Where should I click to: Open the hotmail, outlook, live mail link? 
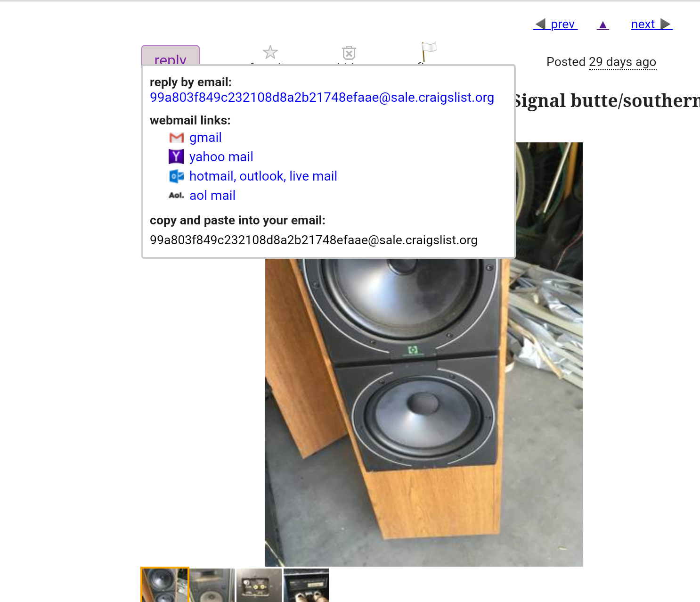pos(263,176)
